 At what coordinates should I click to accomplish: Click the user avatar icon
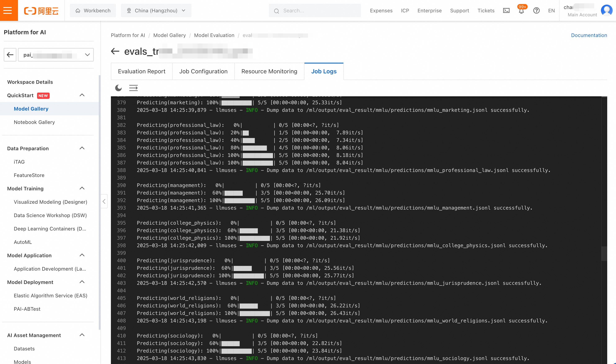click(x=606, y=10)
